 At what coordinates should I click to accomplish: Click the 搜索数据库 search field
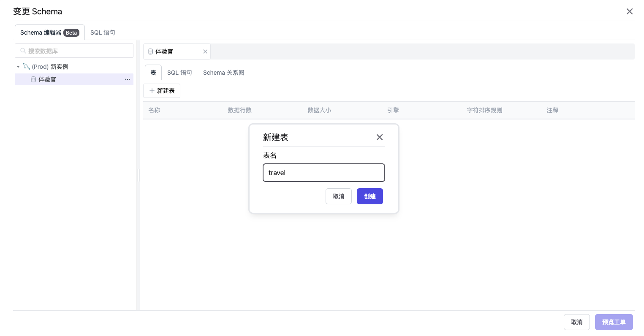pyautogui.click(x=74, y=51)
